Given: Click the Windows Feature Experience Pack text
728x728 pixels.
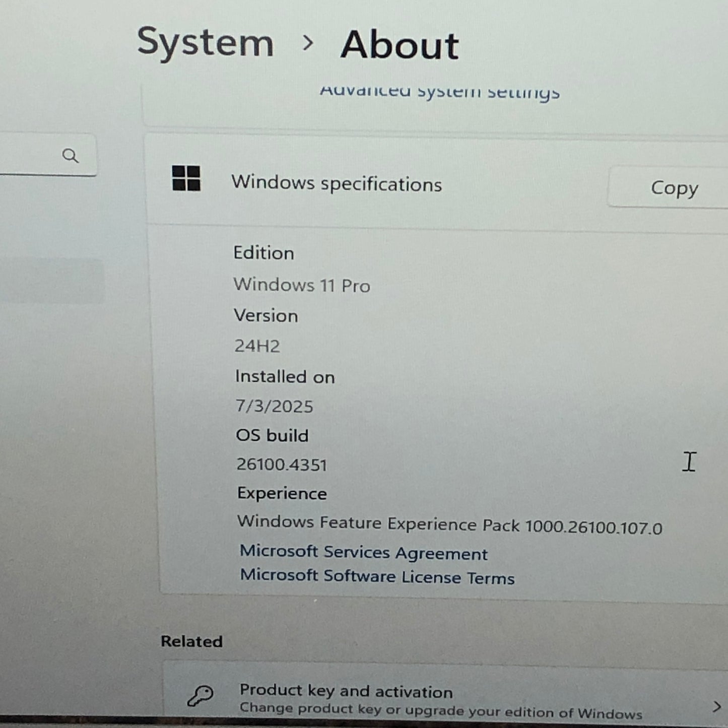Looking at the screenshot, I should click(449, 524).
